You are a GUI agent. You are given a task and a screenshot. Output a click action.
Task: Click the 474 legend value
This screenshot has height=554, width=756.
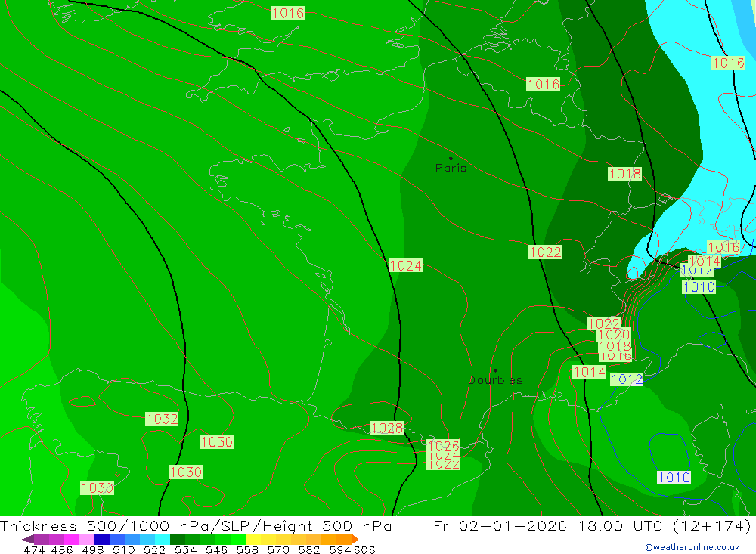34,550
